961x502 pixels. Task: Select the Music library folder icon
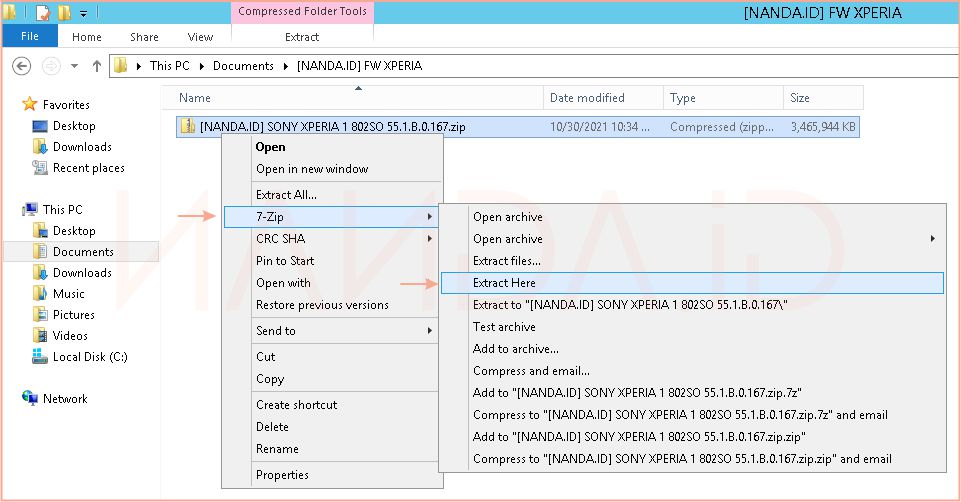tap(40, 294)
